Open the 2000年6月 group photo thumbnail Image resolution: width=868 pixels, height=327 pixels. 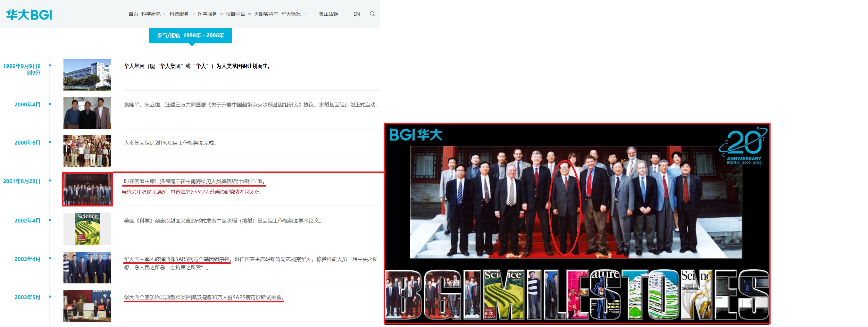(x=87, y=151)
